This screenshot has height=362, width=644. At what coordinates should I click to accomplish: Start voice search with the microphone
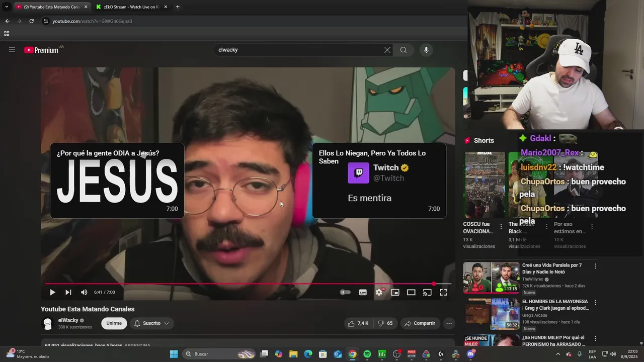426,50
